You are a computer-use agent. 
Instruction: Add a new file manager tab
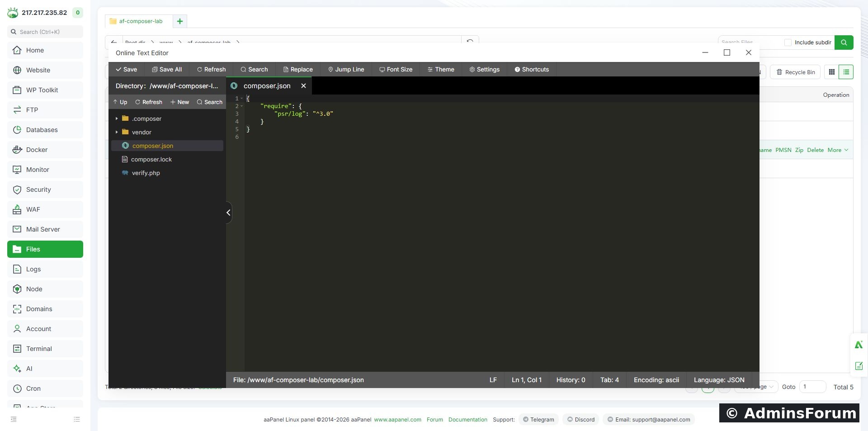pos(179,21)
